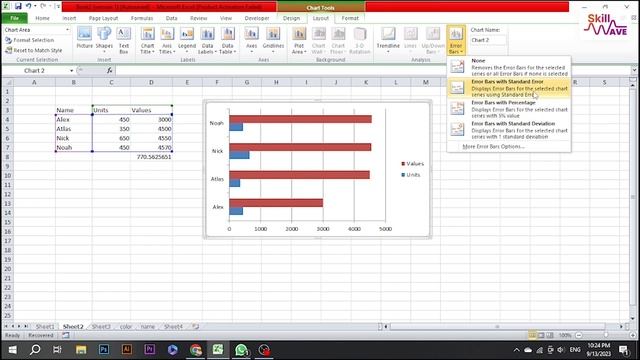The height and width of the screenshot is (360, 640).
Task: Switch to the Home tab
Action: (x=42, y=18)
